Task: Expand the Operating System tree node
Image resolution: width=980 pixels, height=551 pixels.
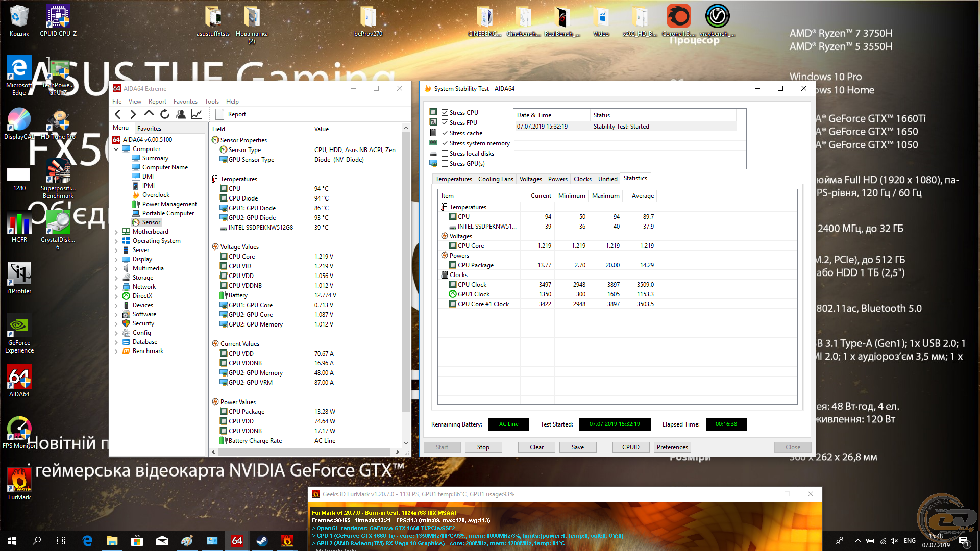Action: (116, 241)
